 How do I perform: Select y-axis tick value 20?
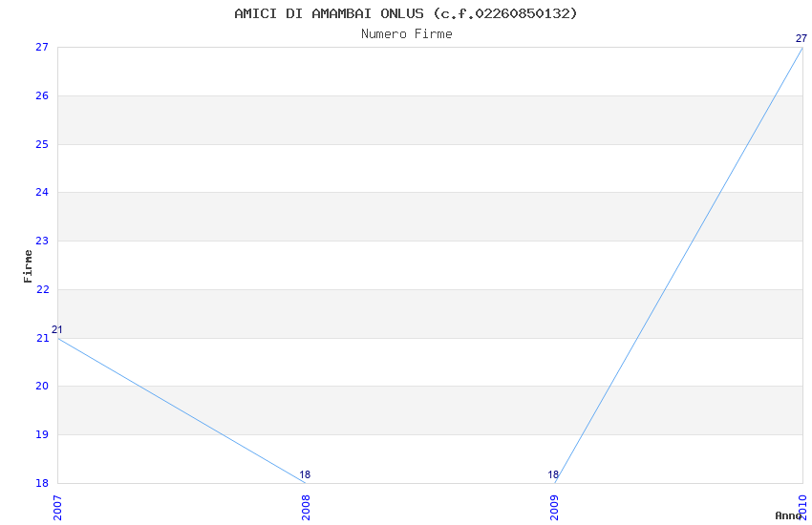click(42, 386)
